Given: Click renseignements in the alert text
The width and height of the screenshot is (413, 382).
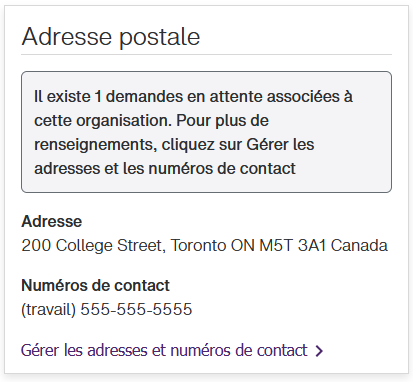Looking at the screenshot, I should coord(95,145).
